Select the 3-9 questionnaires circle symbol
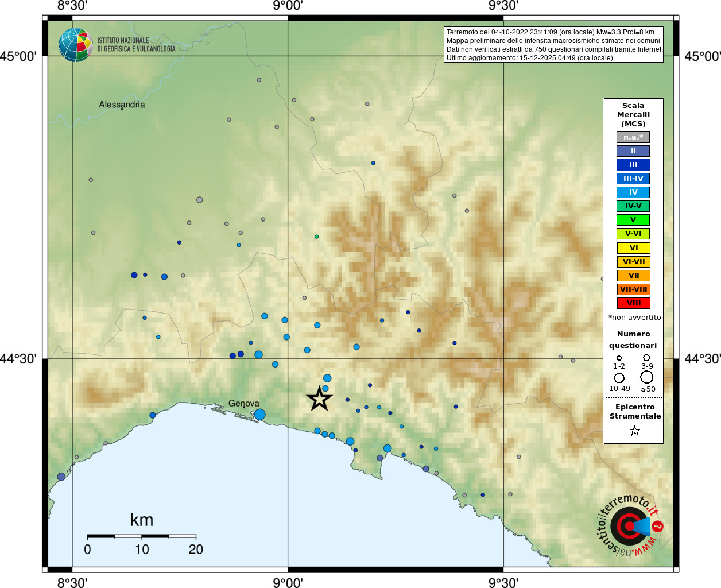The height and width of the screenshot is (588, 721). [646, 357]
